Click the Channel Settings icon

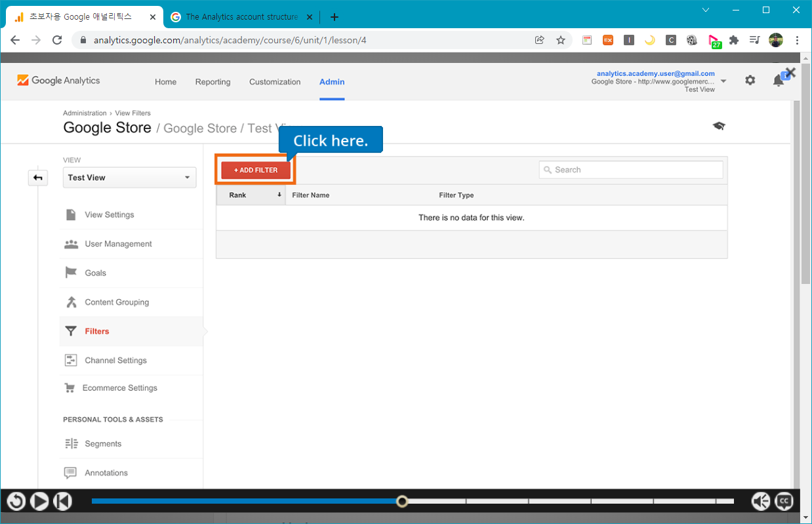tap(71, 360)
